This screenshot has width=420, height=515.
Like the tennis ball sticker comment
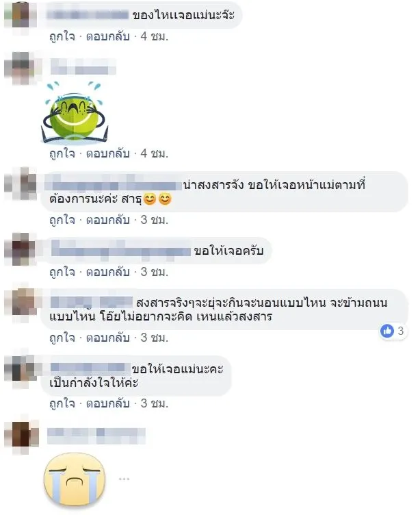pos(62,153)
